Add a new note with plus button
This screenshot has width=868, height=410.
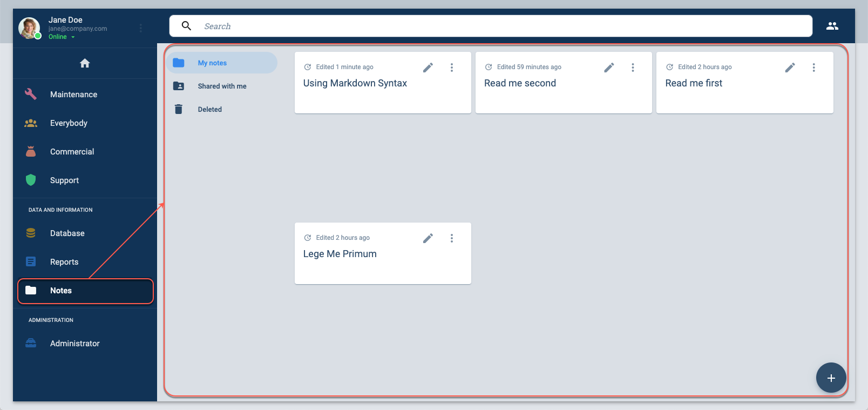(831, 378)
